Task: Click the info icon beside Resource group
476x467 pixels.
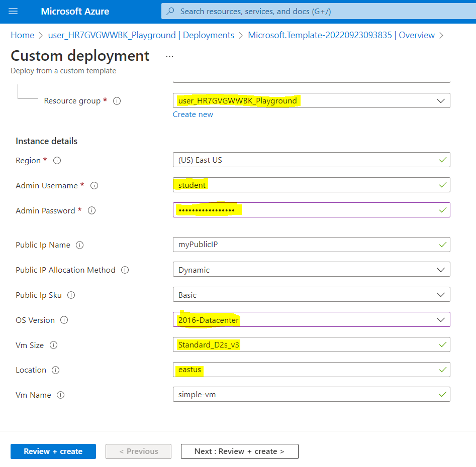Action: 117,101
